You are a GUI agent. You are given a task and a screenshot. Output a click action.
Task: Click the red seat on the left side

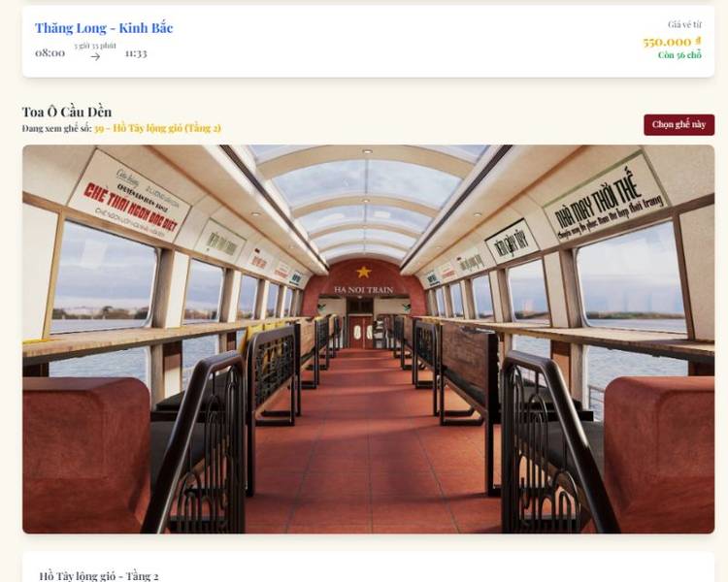click(x=86, y=454)
